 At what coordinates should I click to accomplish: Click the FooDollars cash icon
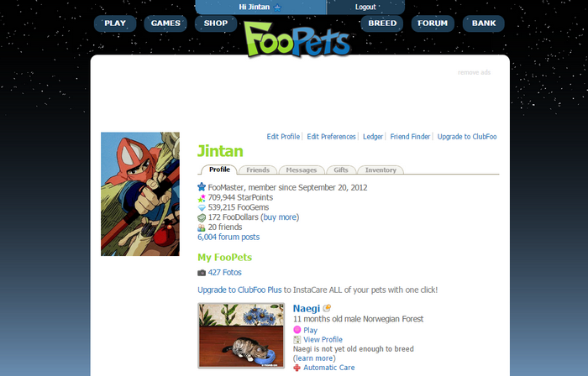click(x=202, y=217)
